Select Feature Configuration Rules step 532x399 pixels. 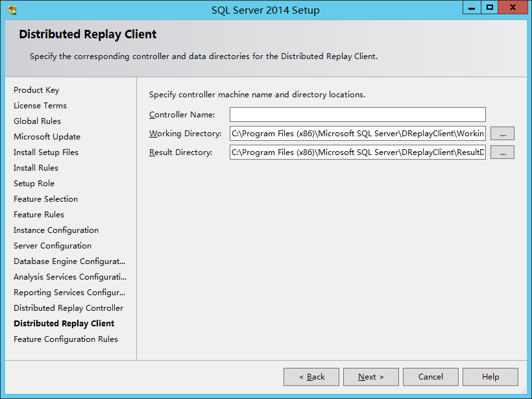[66, 339]
